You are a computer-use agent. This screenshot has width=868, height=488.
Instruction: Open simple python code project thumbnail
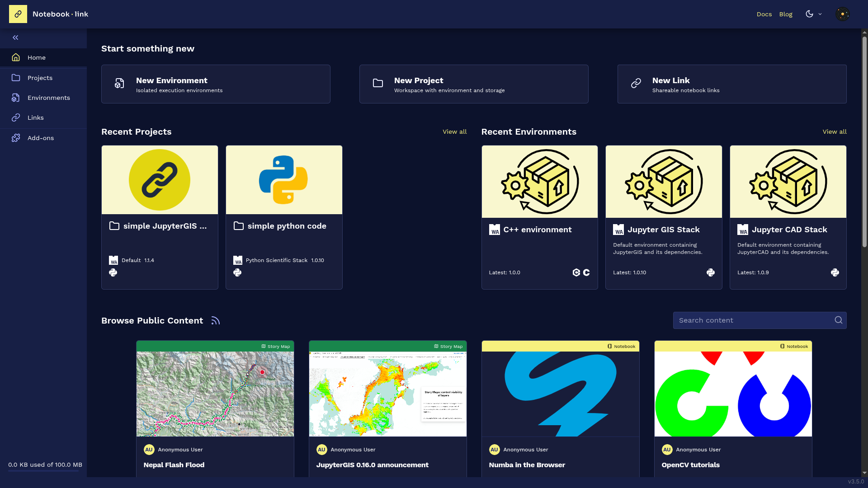point(284,180)
